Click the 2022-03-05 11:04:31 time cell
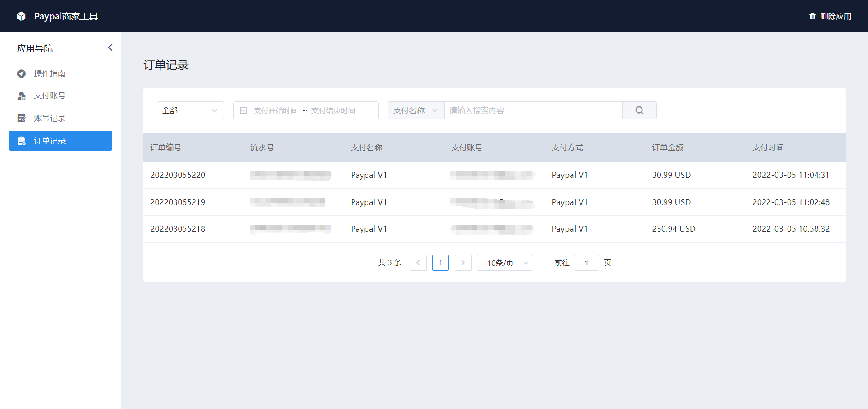The height and width of the screenshot is (409, 868). pyautogui.click(x=791, y=175)
